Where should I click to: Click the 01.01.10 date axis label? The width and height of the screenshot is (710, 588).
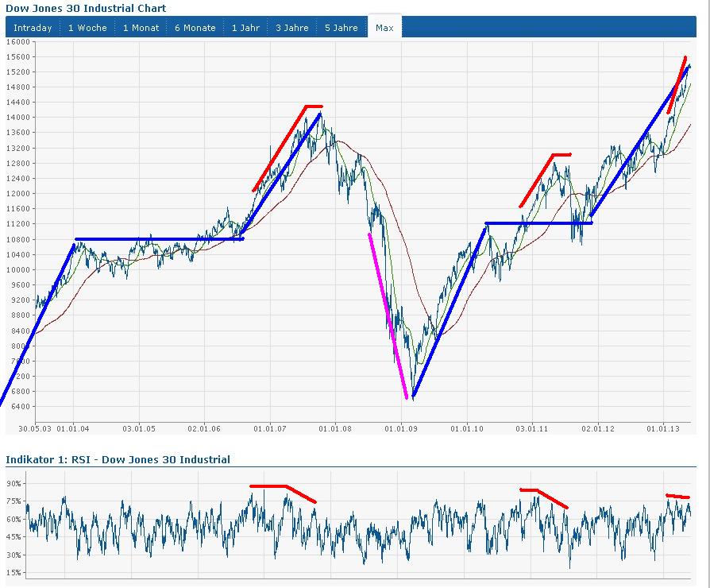tap(467, 428)
